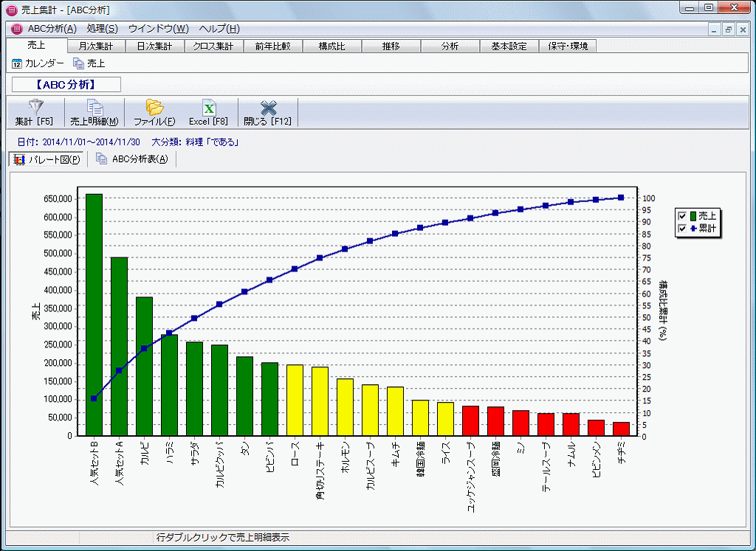The height and width of the screenshot is (551, 756).
Task: Click the 集計 [F5] funnel icon
Action: click(x=35, y=106)
